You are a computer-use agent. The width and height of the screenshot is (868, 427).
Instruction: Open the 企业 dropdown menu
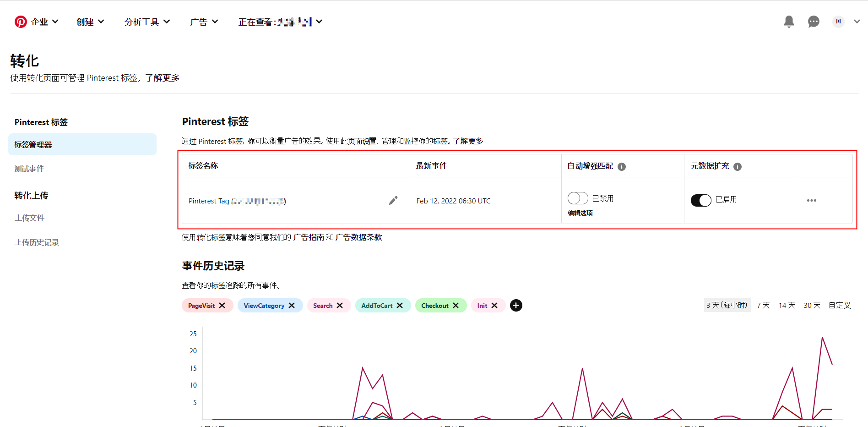point(44,22)
